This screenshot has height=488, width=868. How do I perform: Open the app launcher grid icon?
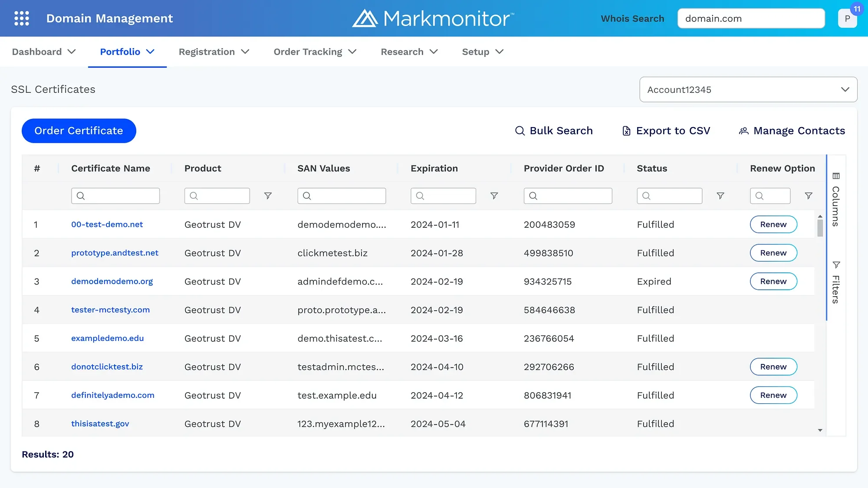tap(22, 18)
